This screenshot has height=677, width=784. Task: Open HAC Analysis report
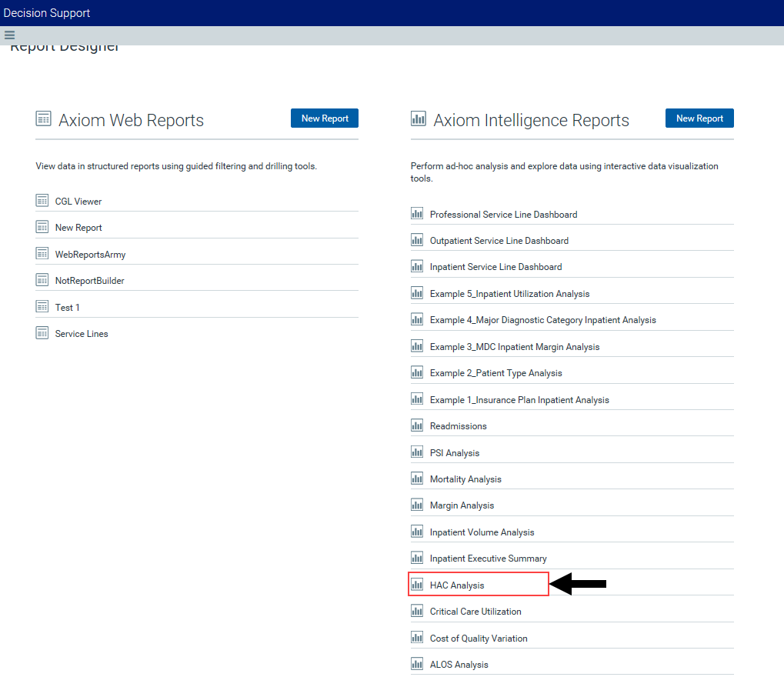coord(457,585)
